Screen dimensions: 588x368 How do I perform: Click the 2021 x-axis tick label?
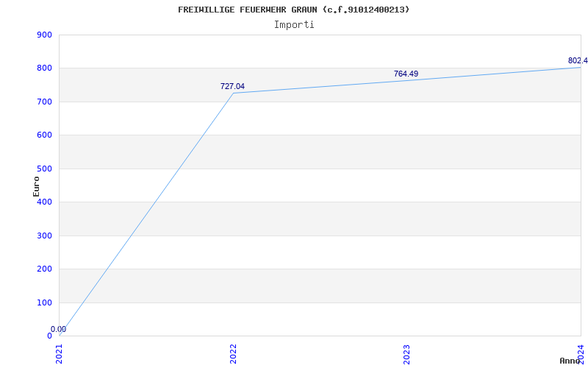point(60,353)
